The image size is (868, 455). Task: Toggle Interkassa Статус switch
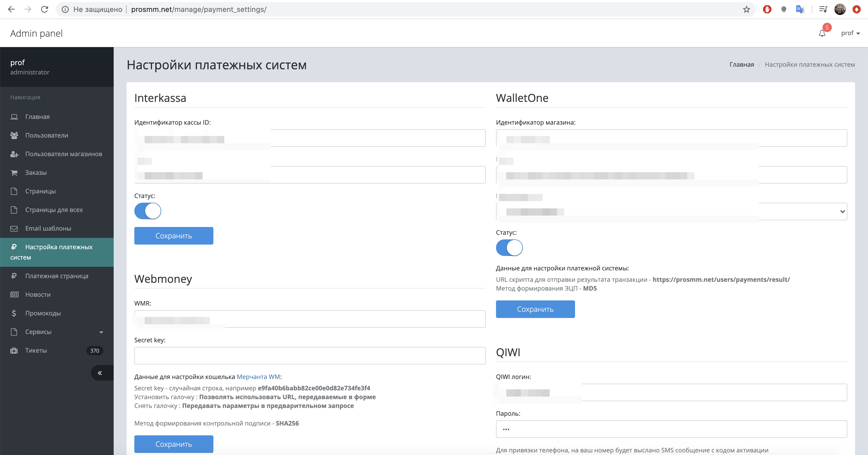point(148,211)
